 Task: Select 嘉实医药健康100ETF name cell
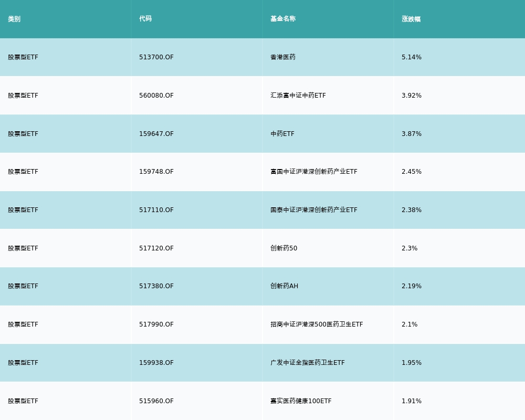coord(301,401)
